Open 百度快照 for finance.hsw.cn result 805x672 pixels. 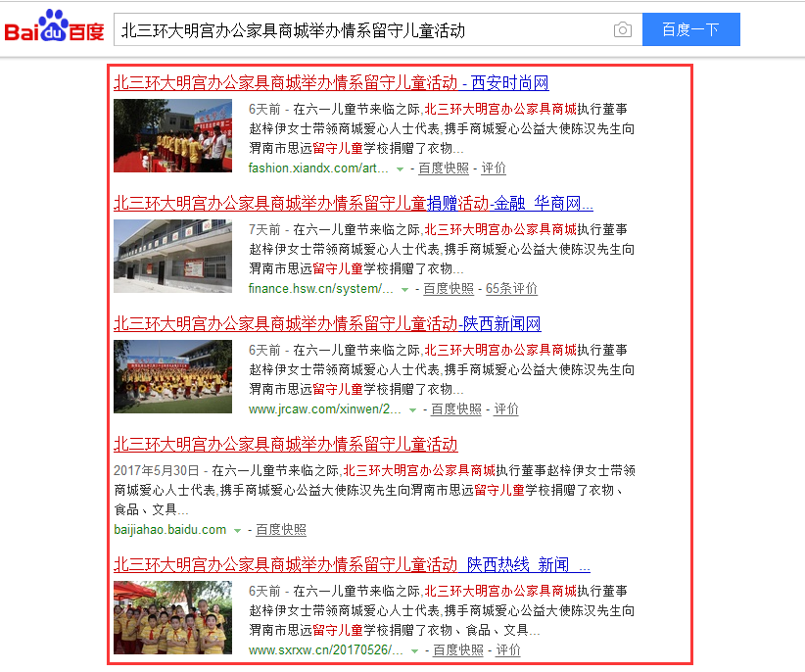coord(449,289)
